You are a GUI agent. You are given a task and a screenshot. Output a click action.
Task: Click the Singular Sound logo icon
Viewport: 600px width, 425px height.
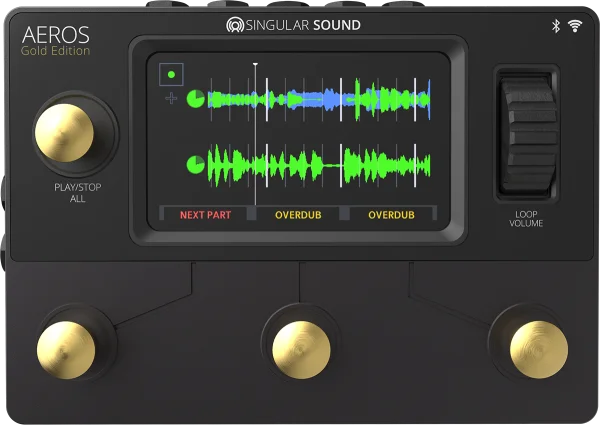coord(235,25)
